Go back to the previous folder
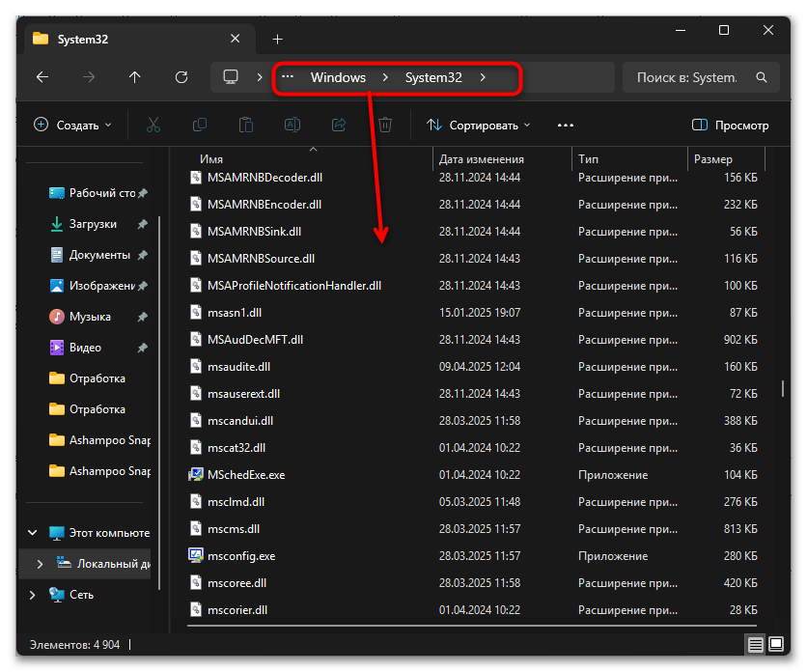 coord(42,77)
